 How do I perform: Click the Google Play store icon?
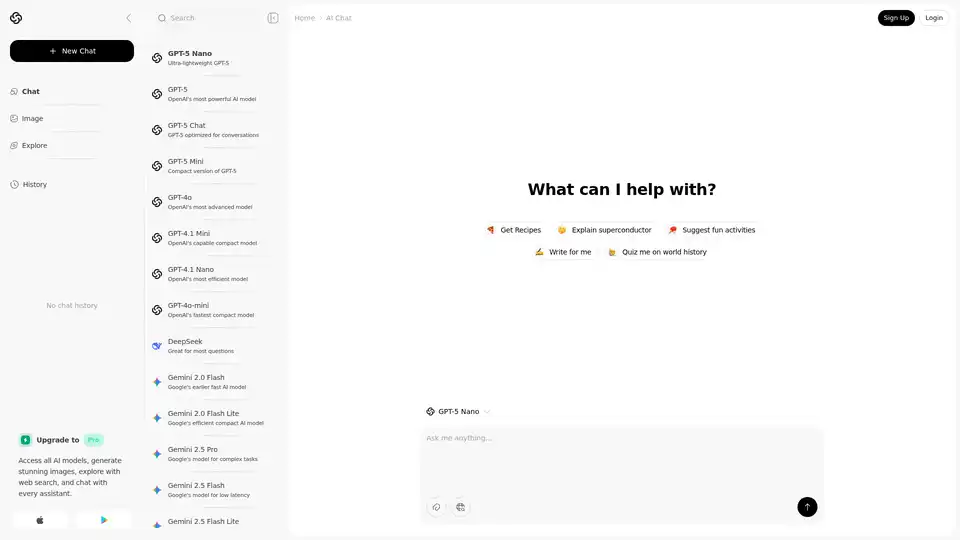point(104,520)
